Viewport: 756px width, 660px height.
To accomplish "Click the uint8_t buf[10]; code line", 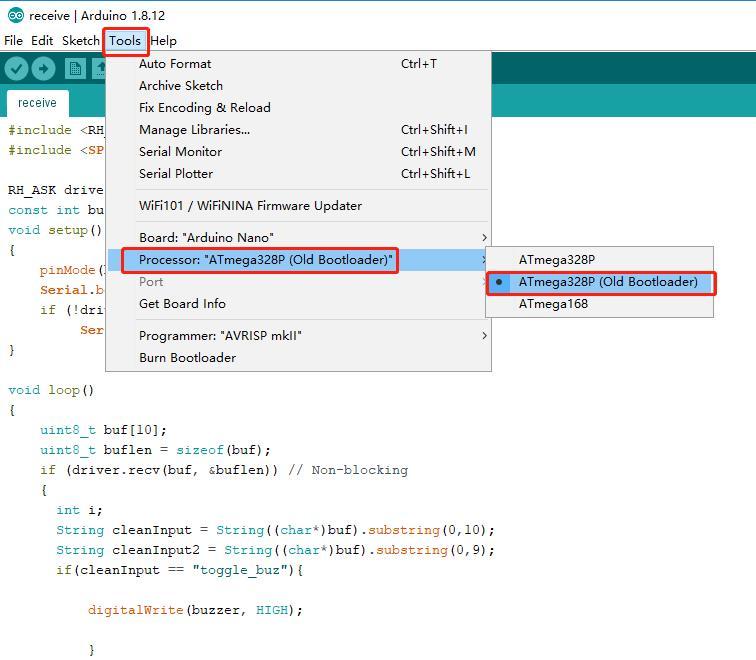I will [x=103, y=430].
